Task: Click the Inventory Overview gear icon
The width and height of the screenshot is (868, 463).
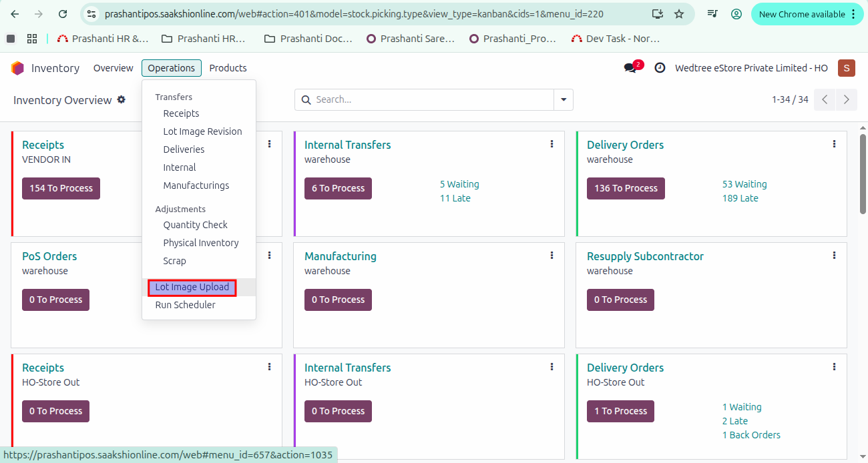Action: (x=122, y=99)
